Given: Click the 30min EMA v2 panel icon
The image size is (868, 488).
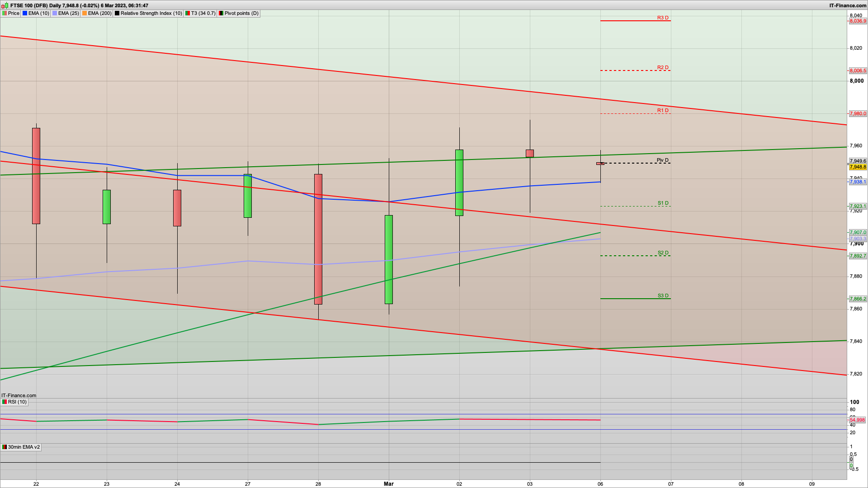Looking at the screenshot, I should click(x=5, y=447).
